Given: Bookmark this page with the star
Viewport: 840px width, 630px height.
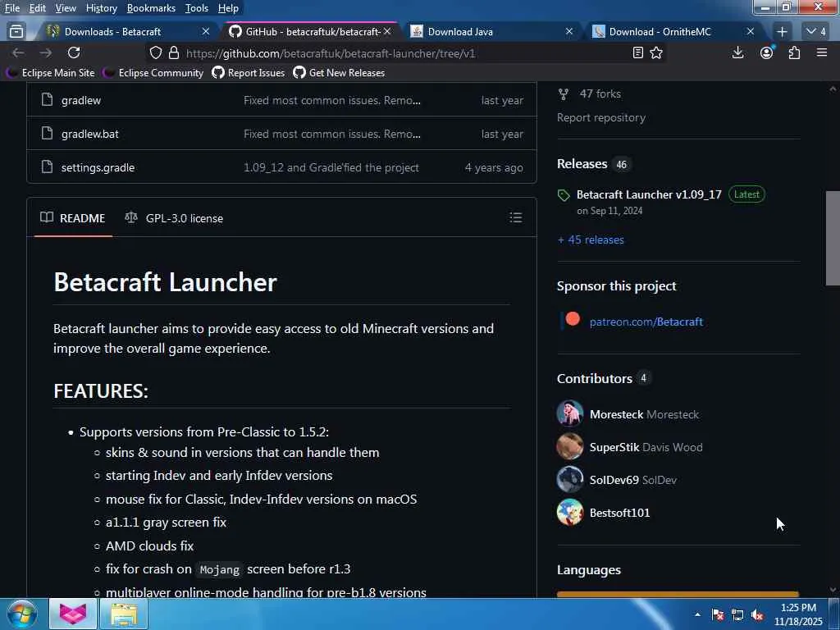Looking at the screenshot, I should tap(656, 52).
